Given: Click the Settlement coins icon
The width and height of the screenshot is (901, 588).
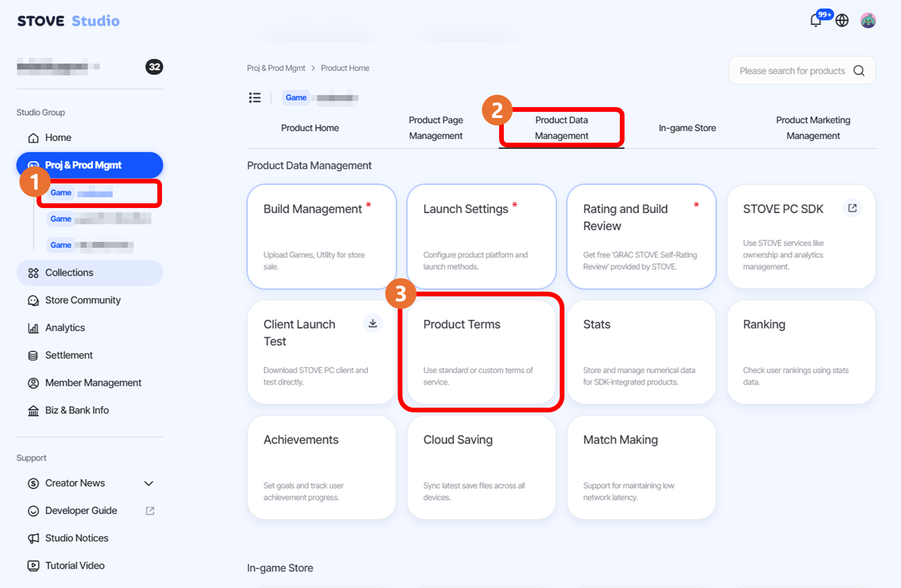Looking at the screenshot, I should 33,355.
